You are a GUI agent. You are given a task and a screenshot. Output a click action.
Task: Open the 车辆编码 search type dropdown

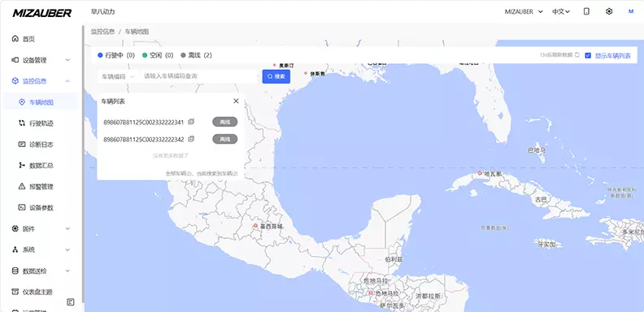click(118, 76)
